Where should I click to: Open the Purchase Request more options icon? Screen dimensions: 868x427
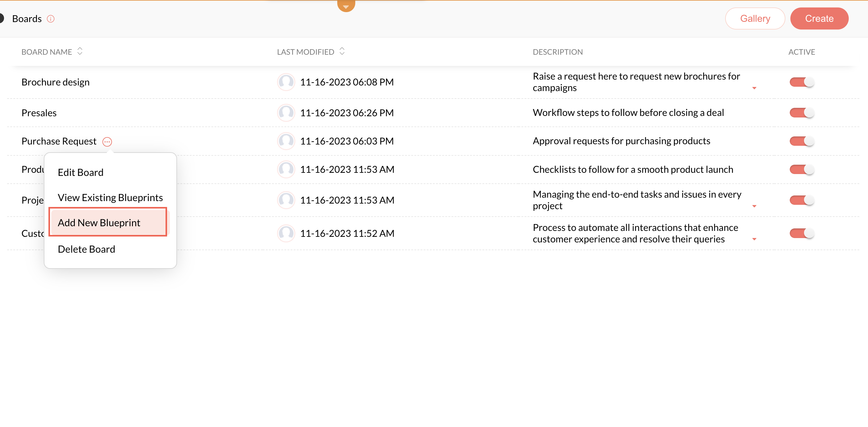click(107, 142)
